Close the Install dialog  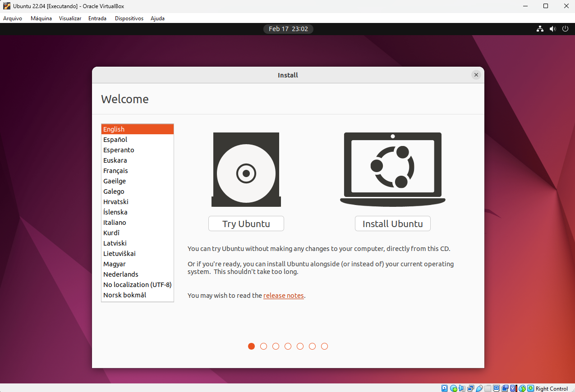point(476,75)
